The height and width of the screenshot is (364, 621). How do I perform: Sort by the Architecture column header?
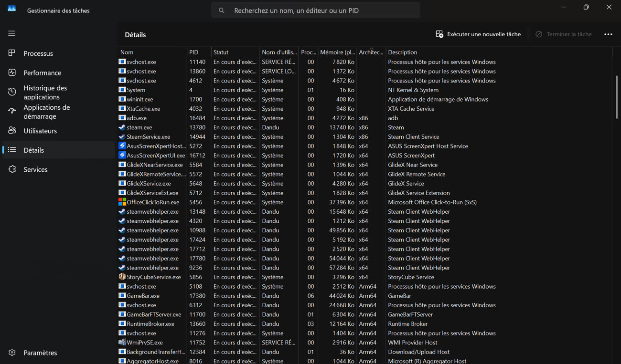pos(371,52)
